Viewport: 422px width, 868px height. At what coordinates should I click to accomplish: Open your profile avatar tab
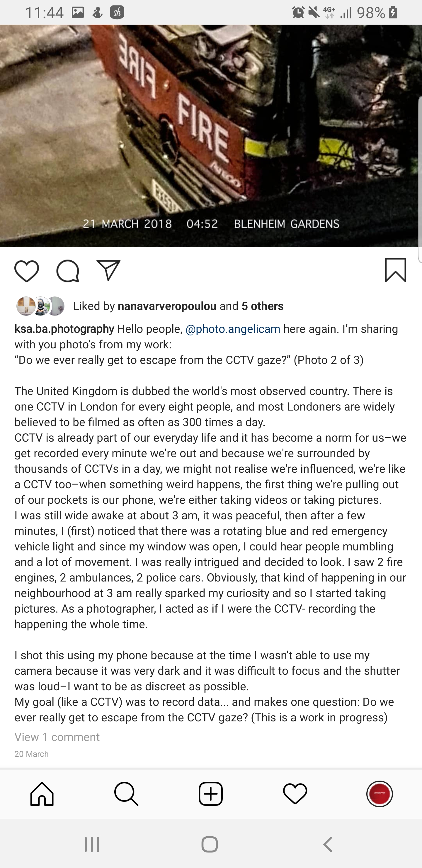coord(380,794)
